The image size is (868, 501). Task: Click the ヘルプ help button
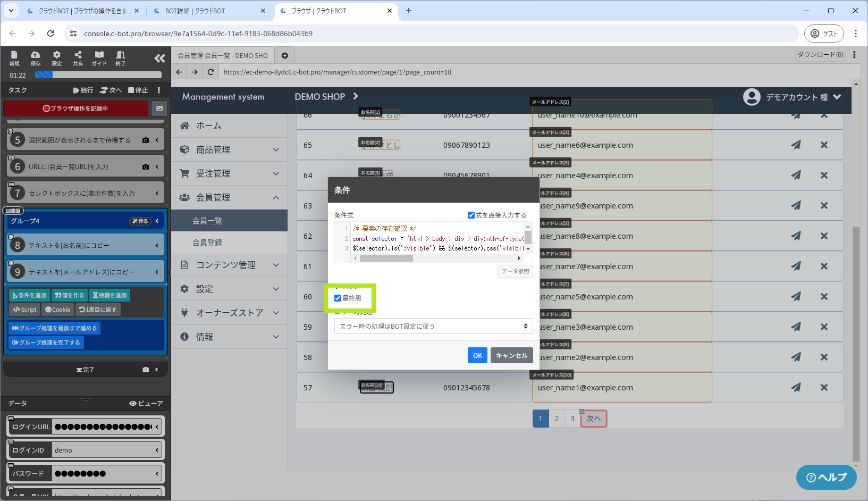827,477
